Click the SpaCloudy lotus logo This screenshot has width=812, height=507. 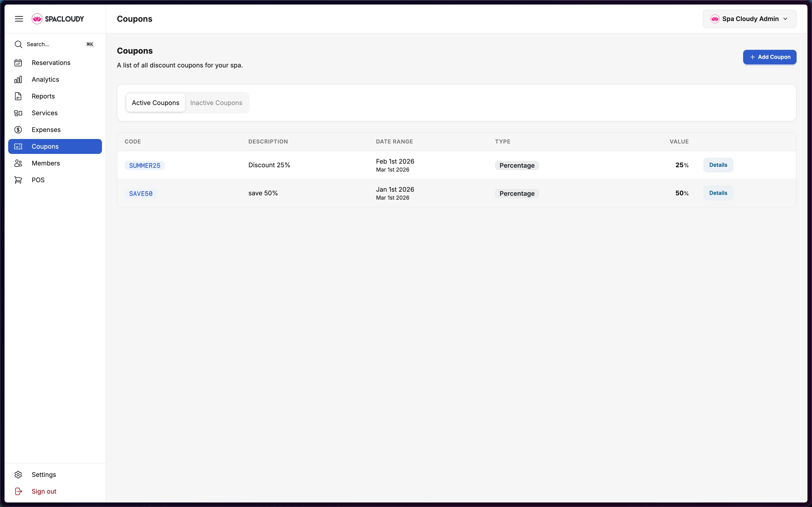coord(37,19)
